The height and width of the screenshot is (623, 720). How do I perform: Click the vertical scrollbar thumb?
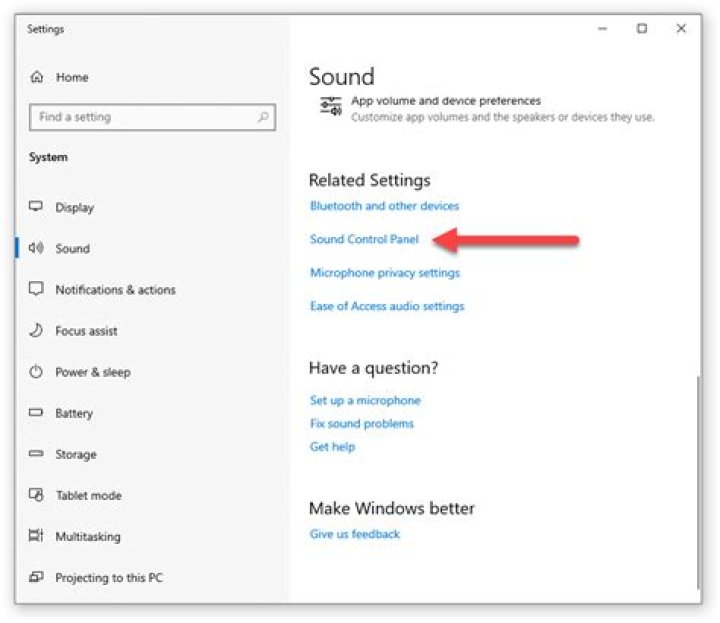point(698,482)
